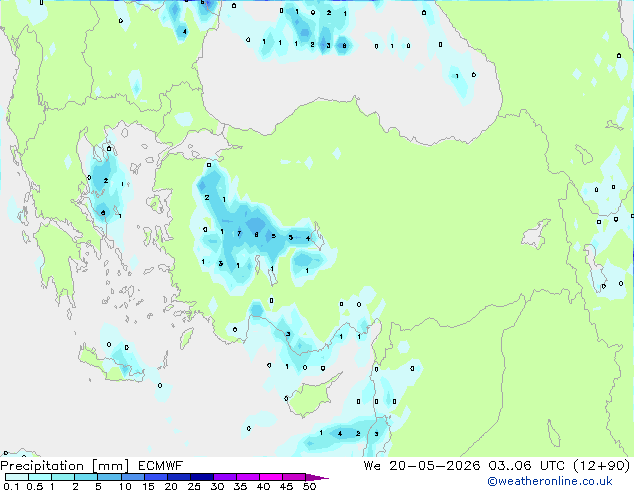Select legend swatch between 35 and 40
Screen dimensions: 634x490
(247, 477)
